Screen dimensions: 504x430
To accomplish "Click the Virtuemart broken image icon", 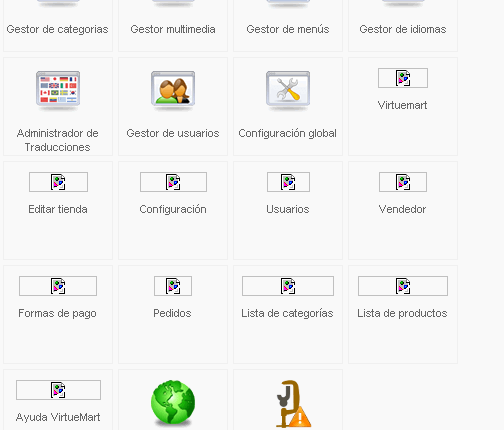I will point(403,78).
